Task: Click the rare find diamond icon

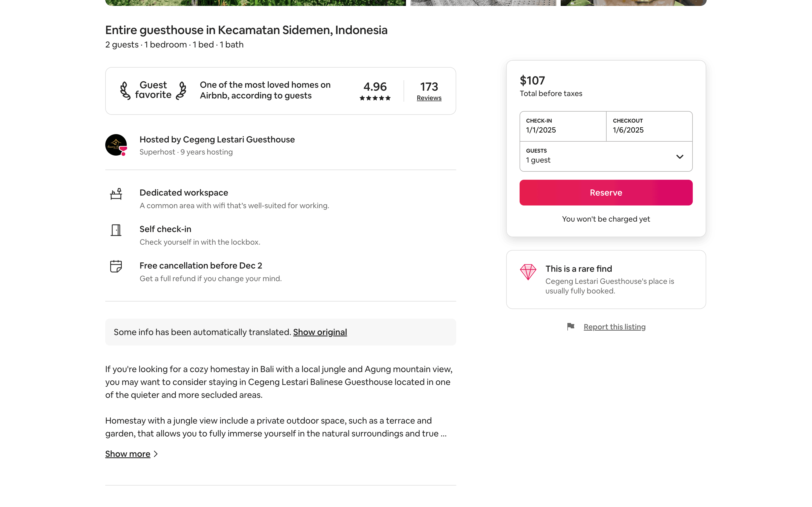Action: click(528, 271)
